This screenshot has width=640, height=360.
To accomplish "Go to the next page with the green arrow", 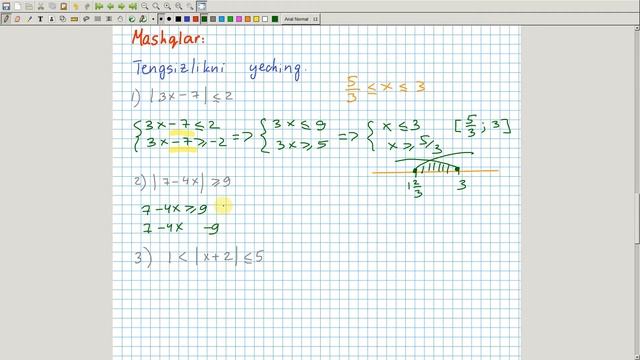I will (x=122, y=7).
